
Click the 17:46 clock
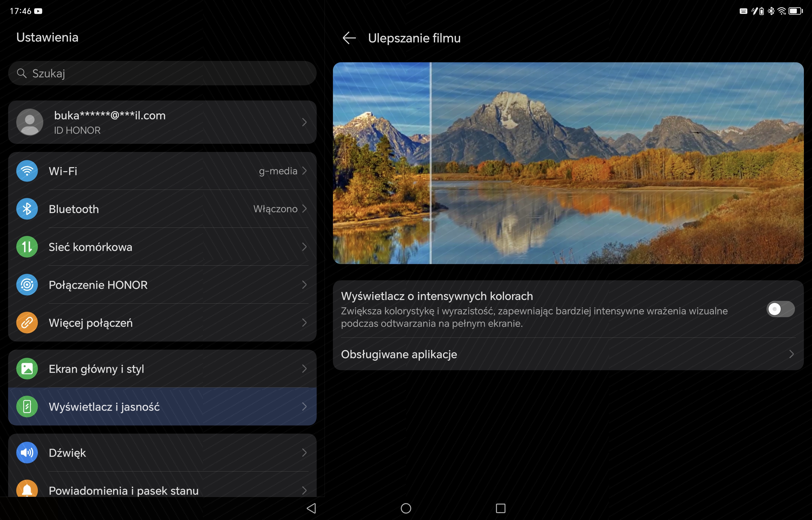point(21,11)
